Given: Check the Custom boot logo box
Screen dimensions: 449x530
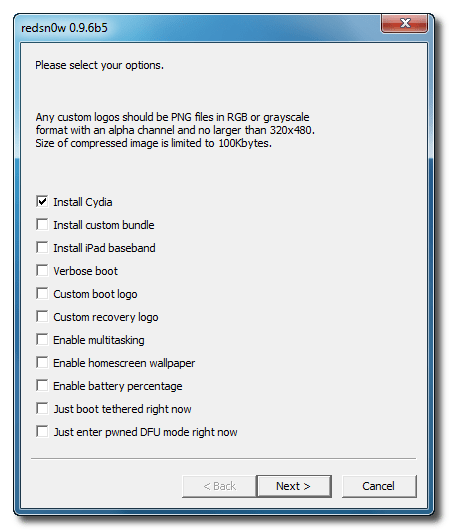Looking at the screenshot, I should pyautogui.click(x=42, y=293).
